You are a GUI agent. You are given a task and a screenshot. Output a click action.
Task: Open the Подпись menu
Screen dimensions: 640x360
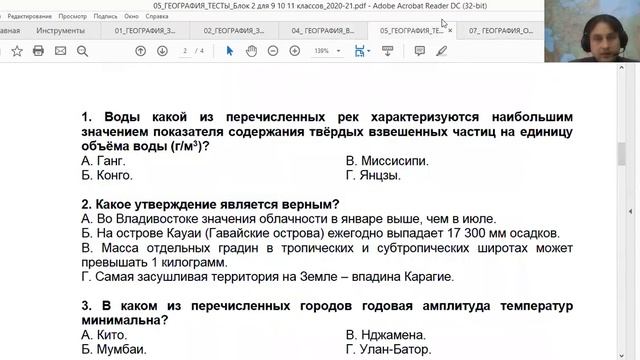coord(105,16)
